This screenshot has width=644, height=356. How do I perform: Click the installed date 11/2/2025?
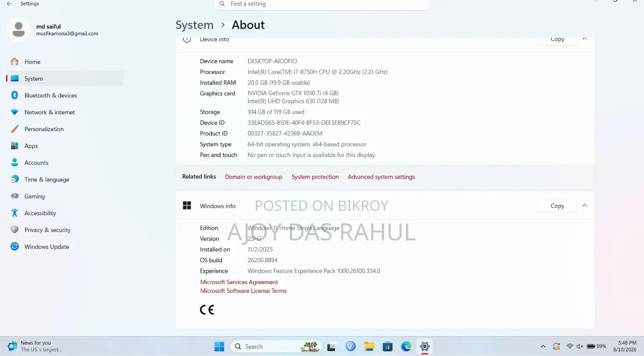[x=260, y=250]
